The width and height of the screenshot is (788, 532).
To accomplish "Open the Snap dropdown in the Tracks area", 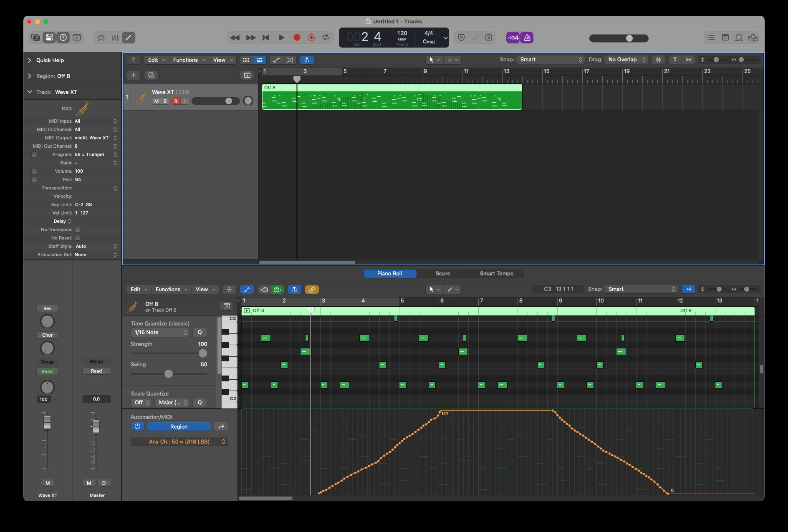I will [x=550, y=60].
